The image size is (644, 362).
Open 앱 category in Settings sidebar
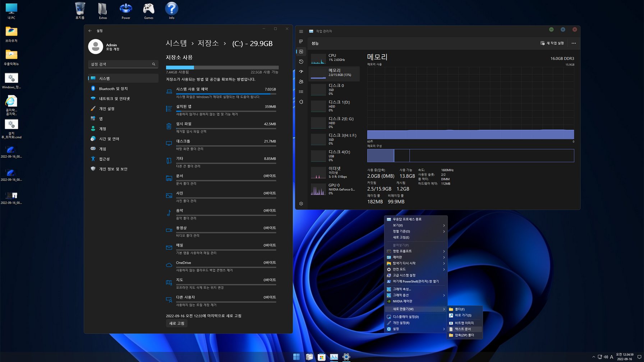123,119
